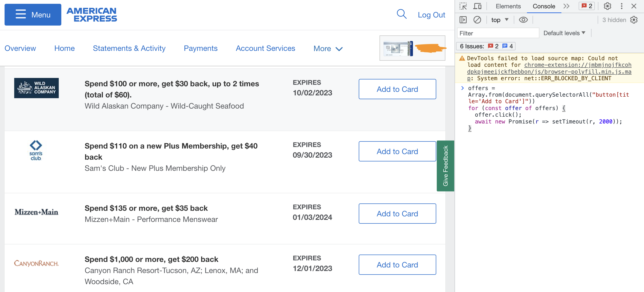Viewport: 644px width, 292px height.
Task: Click the red issues count icon
Action: pos(490,46)
